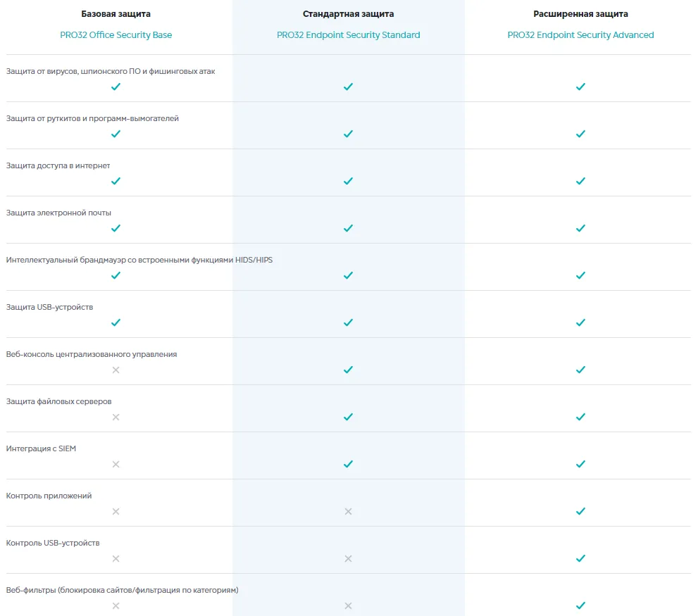Open PRO32 Endpoint Security Advanced link
This screenshot has height=616, width=698.
point(580,35)
